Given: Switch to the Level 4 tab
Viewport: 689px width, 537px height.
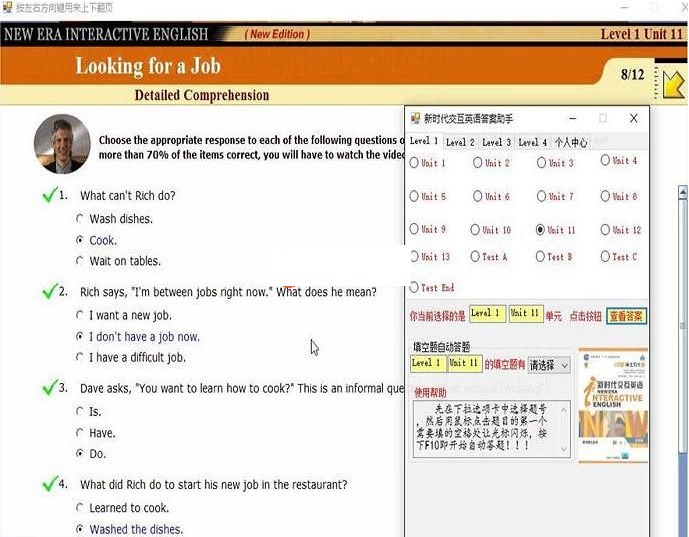Looking at the screenshot, I should (x=533, y=142).
